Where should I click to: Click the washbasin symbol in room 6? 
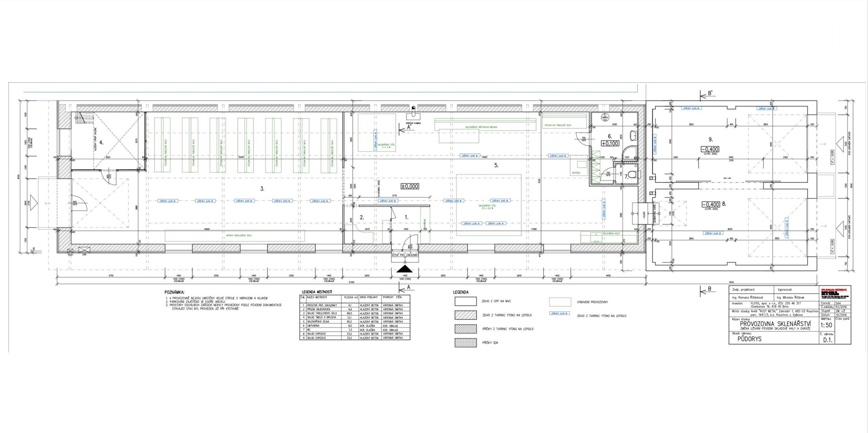633,136
